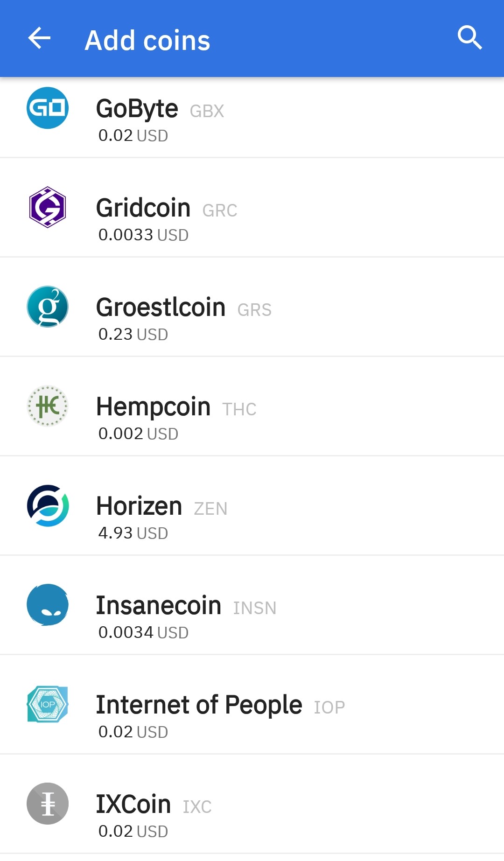The width and height of the screenshot is (504, 861).
Task: Tap the gray IXCoin logo
Action: (48, 804)
